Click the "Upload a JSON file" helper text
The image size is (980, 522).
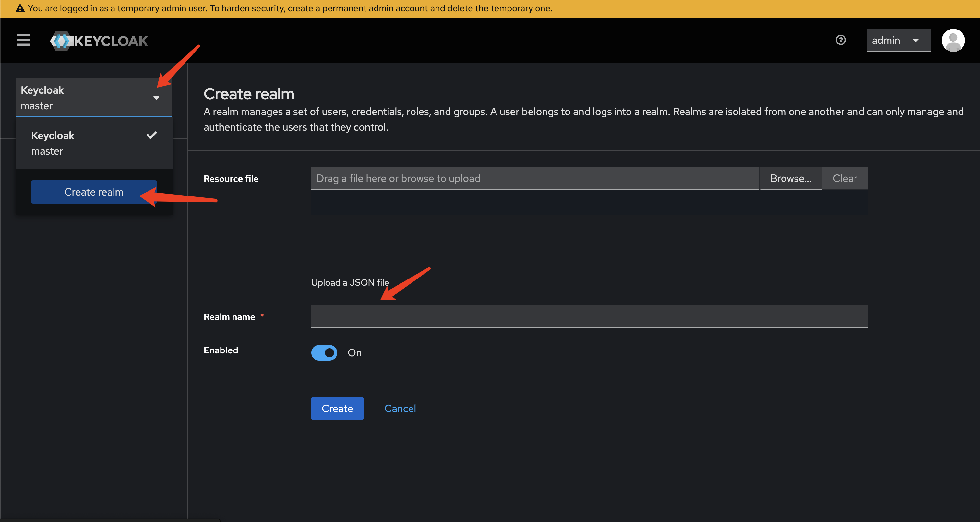click(350, 282)
